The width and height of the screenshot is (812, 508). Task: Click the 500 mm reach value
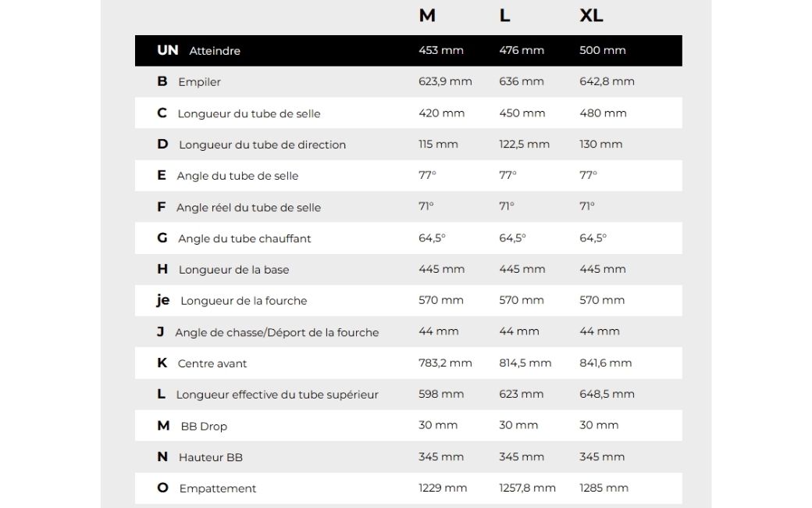(x=602, y=50)
